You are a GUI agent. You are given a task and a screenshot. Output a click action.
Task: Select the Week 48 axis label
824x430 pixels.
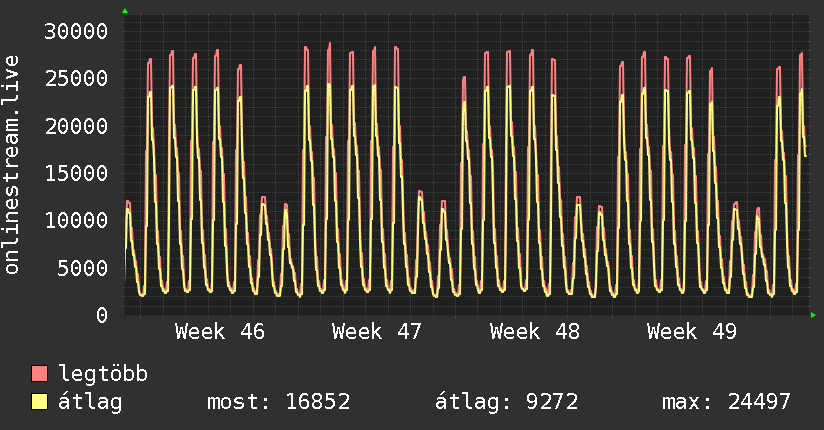535,331
